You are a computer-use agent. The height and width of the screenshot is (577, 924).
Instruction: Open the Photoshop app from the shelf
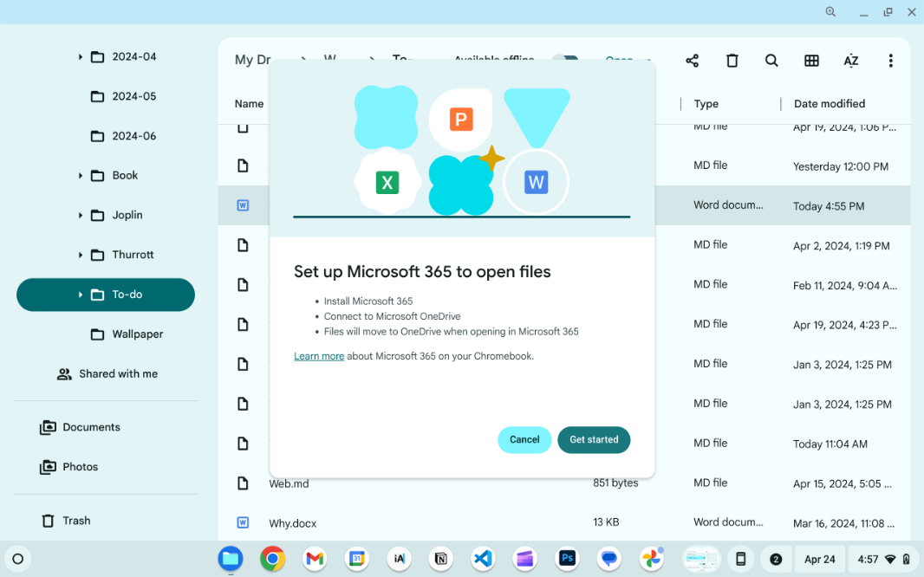567,559
